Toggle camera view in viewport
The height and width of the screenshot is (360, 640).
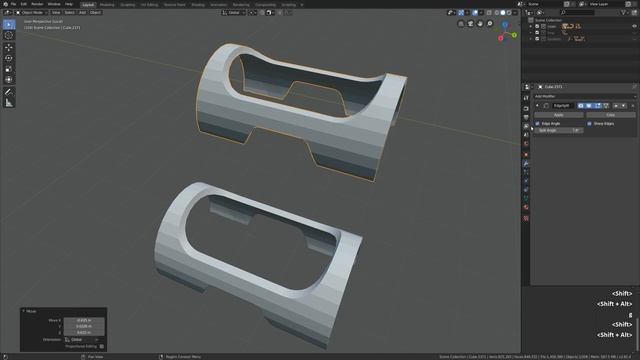pyautogui.click(x=471, y=24)
